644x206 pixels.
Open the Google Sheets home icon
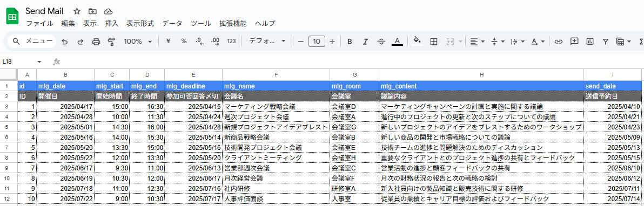pyautogui.click(x=12, y=17)
